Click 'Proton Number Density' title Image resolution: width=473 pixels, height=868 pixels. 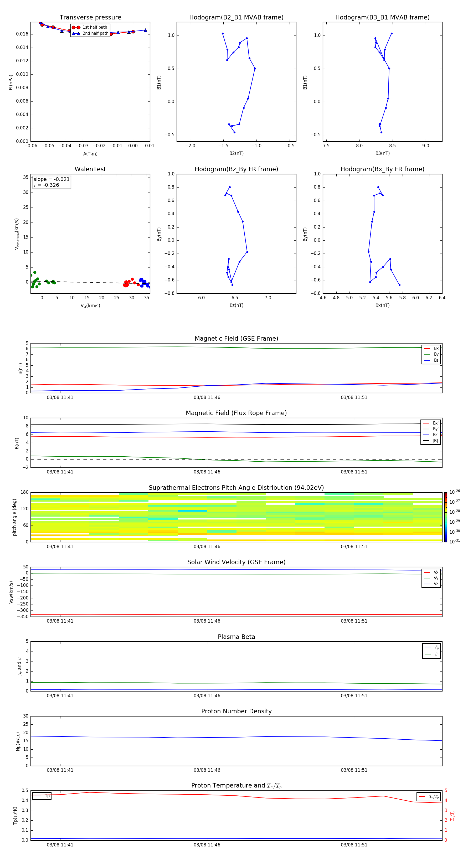pos(236,711)
